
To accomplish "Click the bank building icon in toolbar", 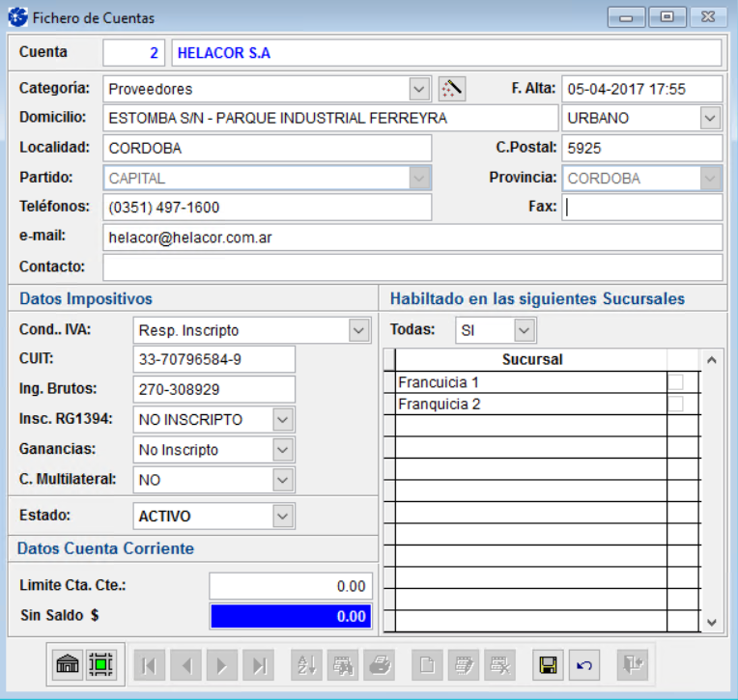I will (68, 664).
